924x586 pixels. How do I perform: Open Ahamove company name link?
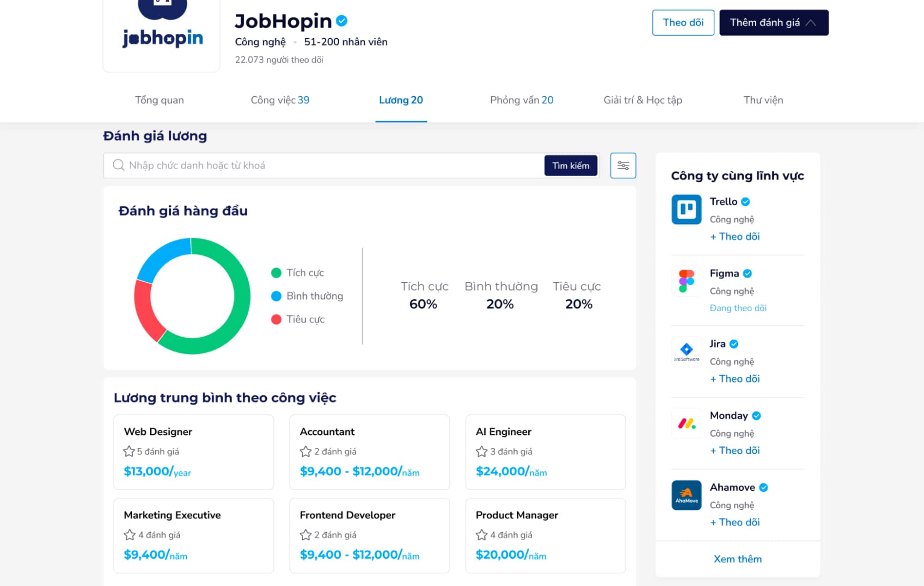coord(732,487)
